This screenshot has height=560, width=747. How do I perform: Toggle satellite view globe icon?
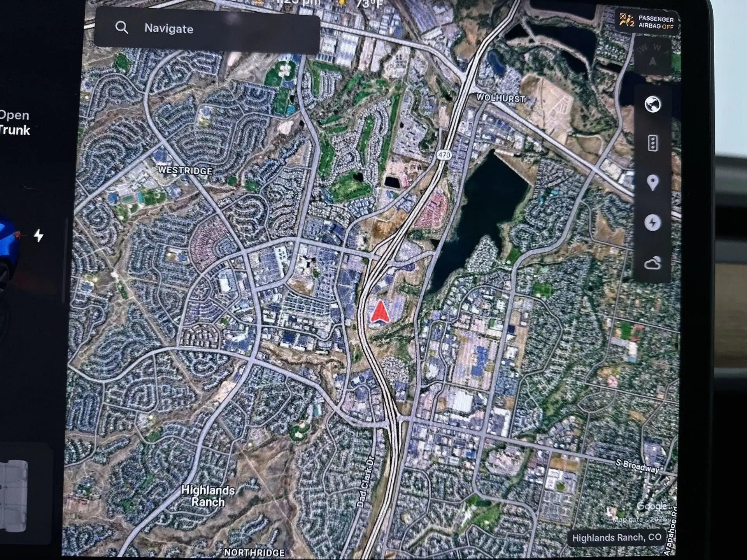point(652,104)
